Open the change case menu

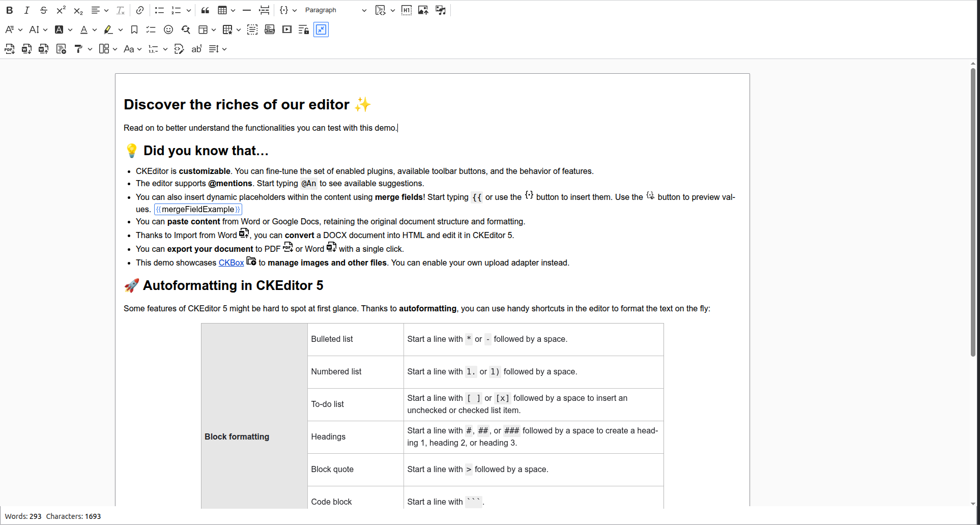coord(132,49)
